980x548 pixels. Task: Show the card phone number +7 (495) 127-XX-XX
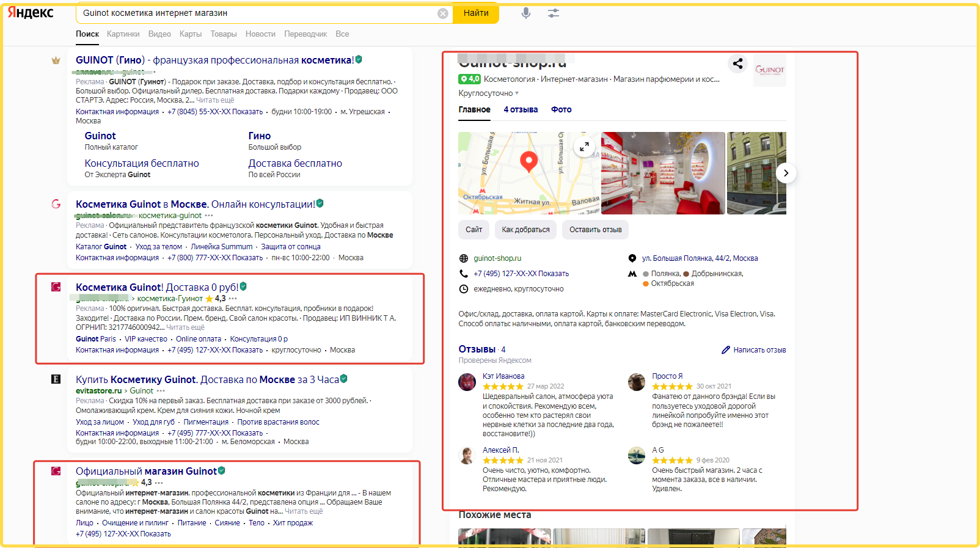(x=521, y=274)
